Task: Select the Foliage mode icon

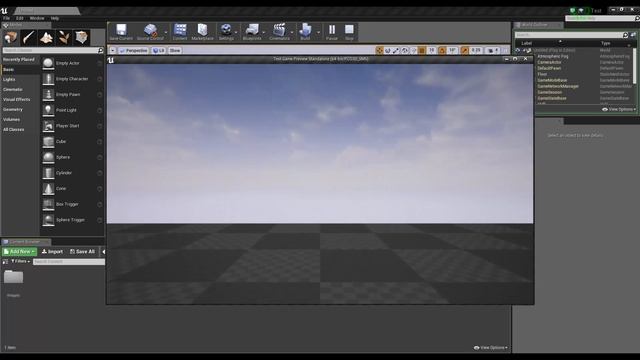Action: coord(64,38)
